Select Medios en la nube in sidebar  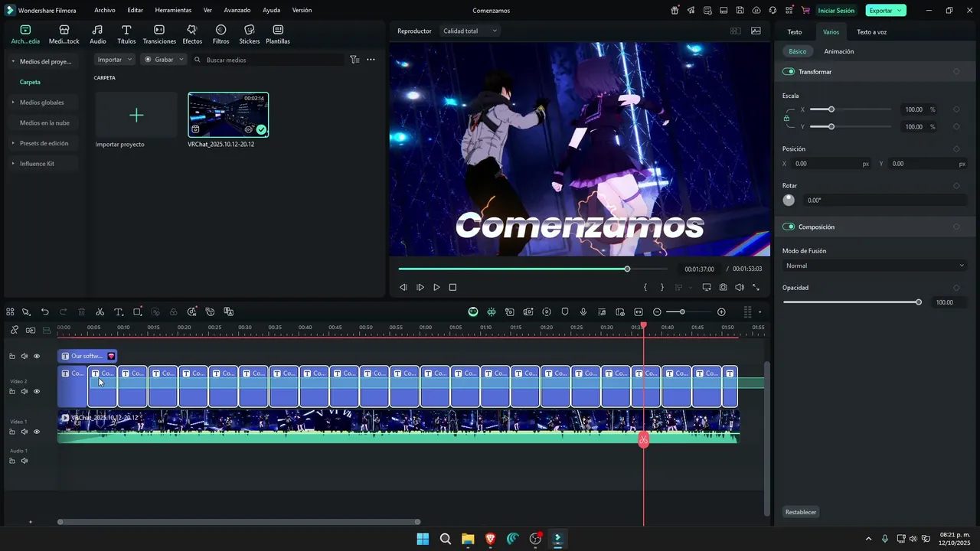click(x=44, y=122)
